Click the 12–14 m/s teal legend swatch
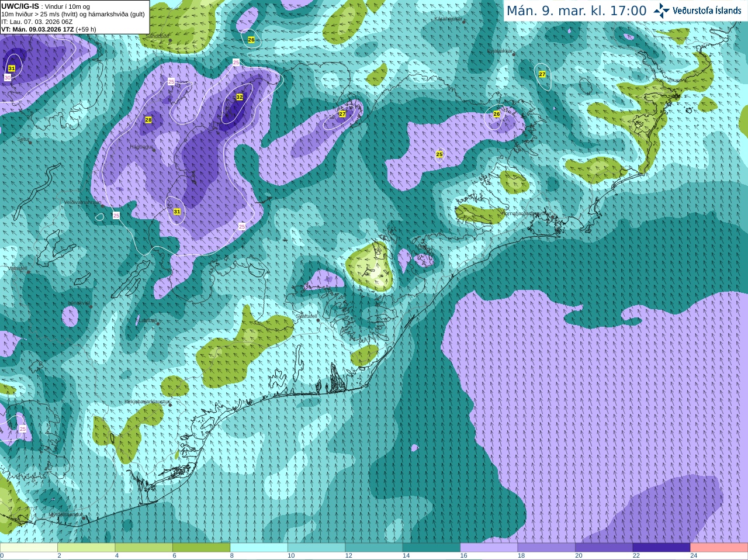The height and width of the screenshot is (560, 748). point(374,548)
